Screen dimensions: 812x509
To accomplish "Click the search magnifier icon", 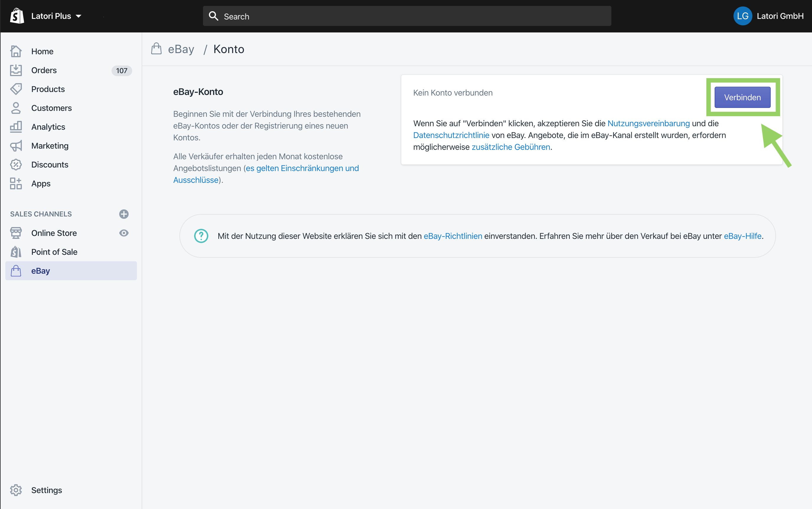I will point(214,16).
